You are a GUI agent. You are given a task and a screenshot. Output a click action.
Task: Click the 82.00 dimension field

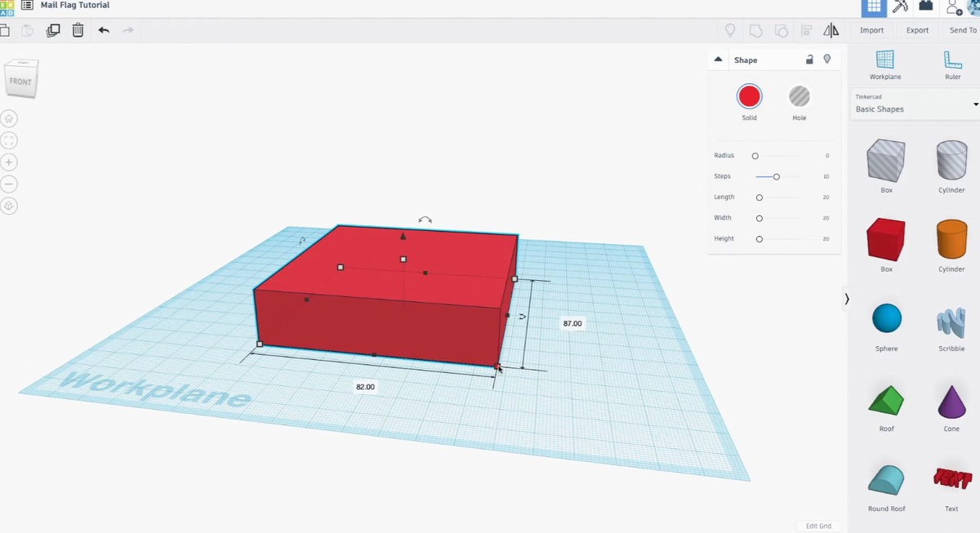pyautogui.click(x=365, y=387)
